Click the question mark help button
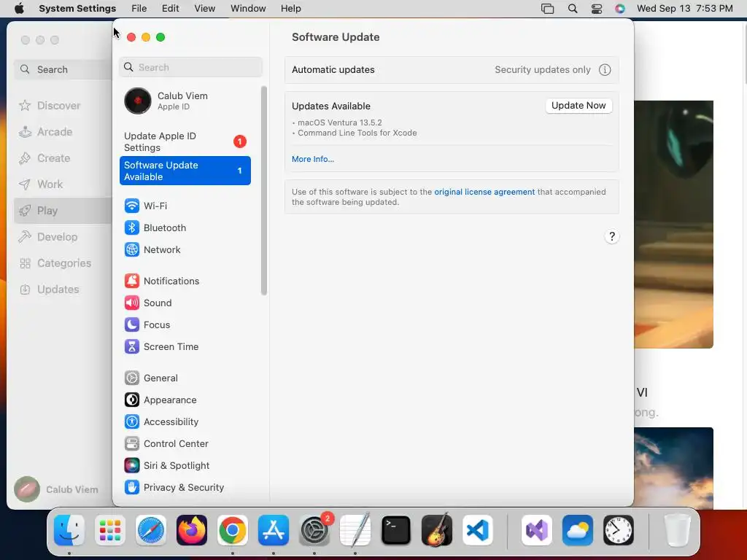The width and height of the screenshot is (747, 560). tap(612, 237)
